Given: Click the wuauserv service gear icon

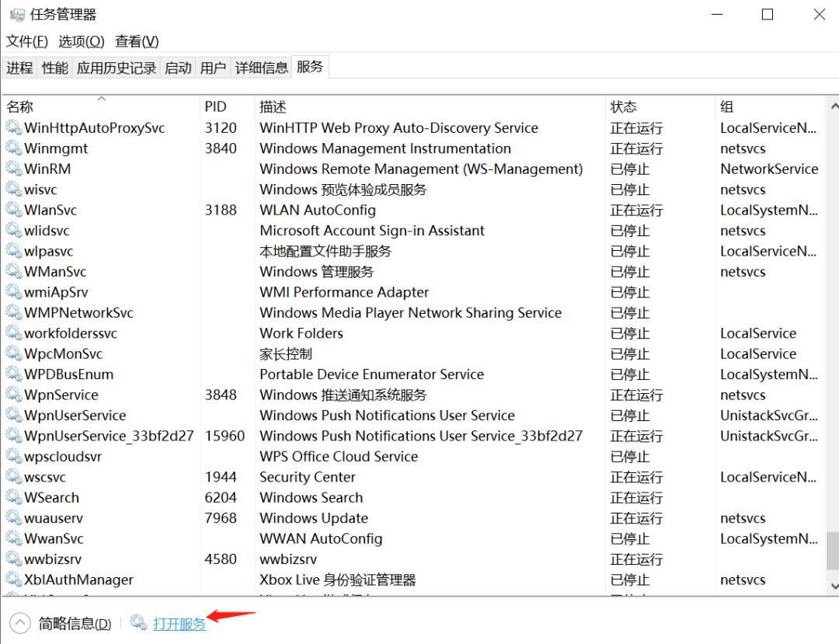Looking at the screenshot, I should click(x=13, y=518).
